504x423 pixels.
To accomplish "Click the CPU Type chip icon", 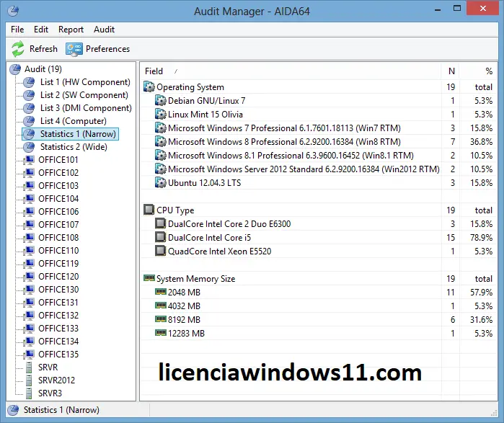I will click(x=149, y=210).
